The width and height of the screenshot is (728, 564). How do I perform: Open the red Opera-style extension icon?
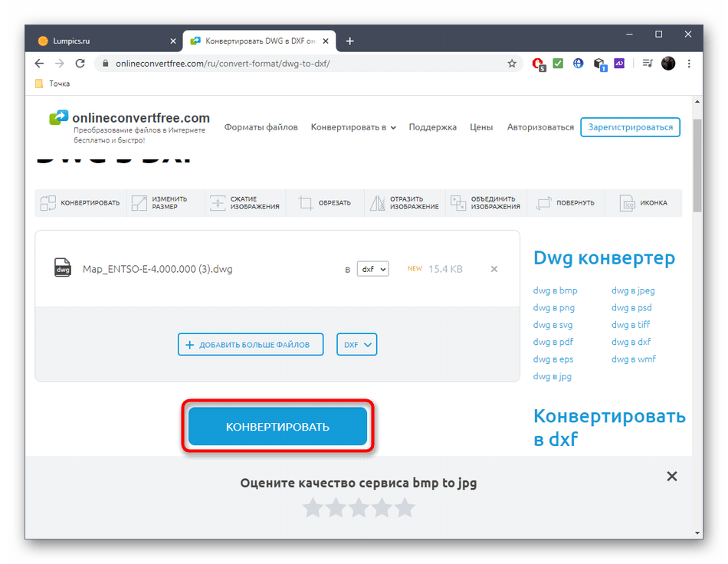[x=538, y=64]
